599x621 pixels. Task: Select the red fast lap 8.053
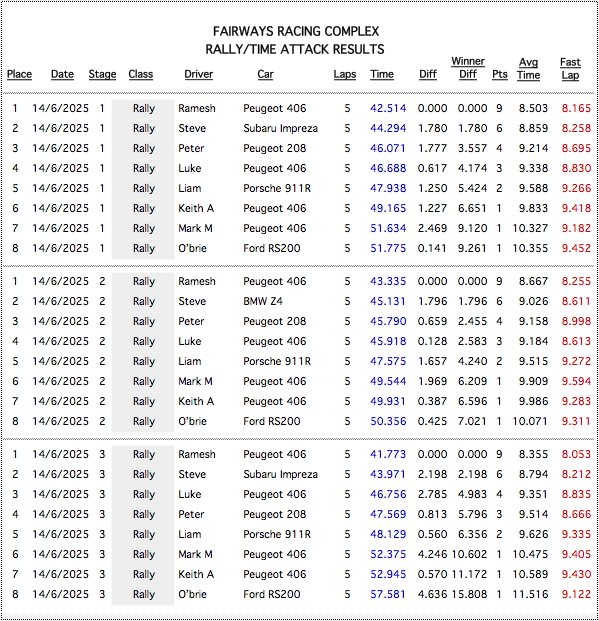(576, 454)
